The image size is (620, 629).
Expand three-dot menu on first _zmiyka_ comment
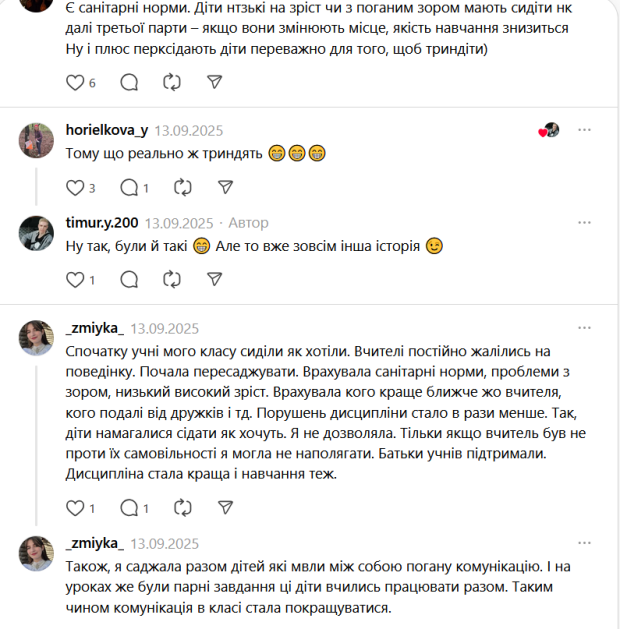click(x=584, y=328)
